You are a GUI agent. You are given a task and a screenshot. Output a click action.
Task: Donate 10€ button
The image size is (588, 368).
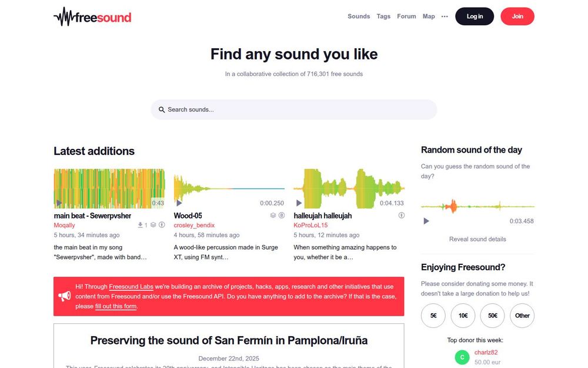pos(463,316)
